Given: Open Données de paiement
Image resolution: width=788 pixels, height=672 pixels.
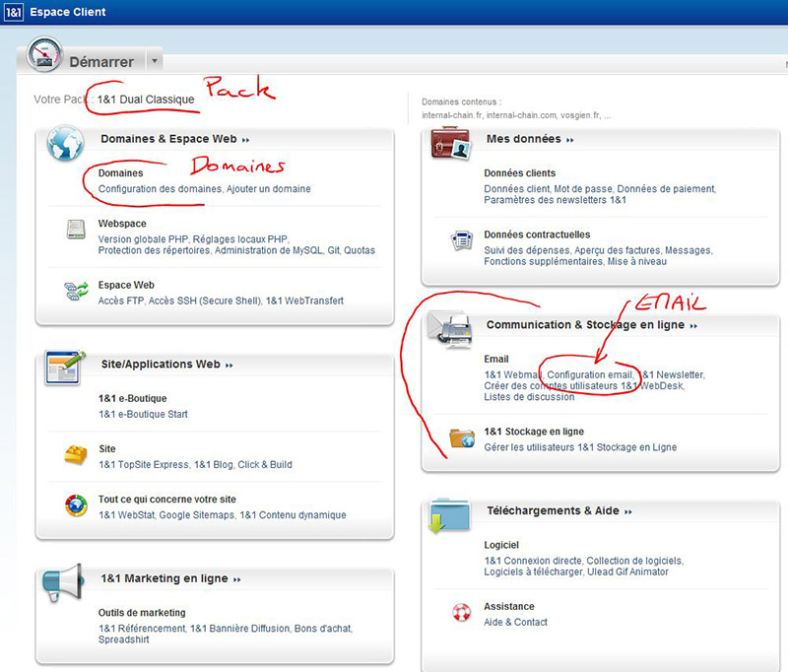Looking at the screenshot, I should point(667,189).
